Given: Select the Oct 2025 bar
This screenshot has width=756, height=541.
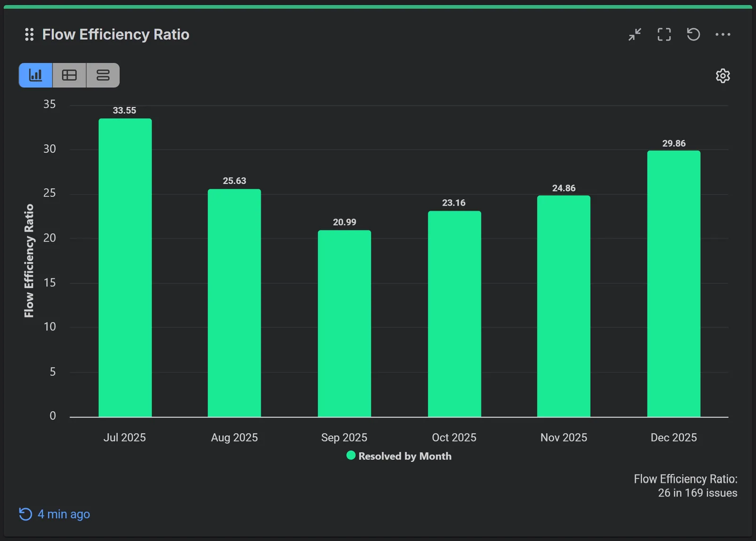Looking at the screenshot, I should click(x=455, y=314).
